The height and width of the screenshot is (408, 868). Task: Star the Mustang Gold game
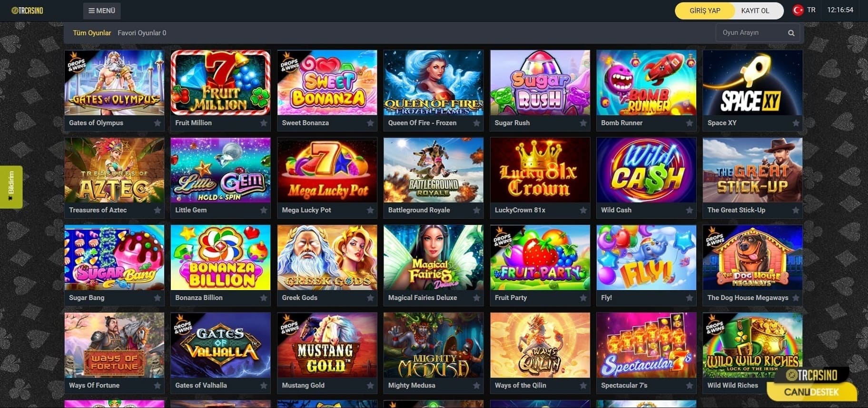coord(370,386)
